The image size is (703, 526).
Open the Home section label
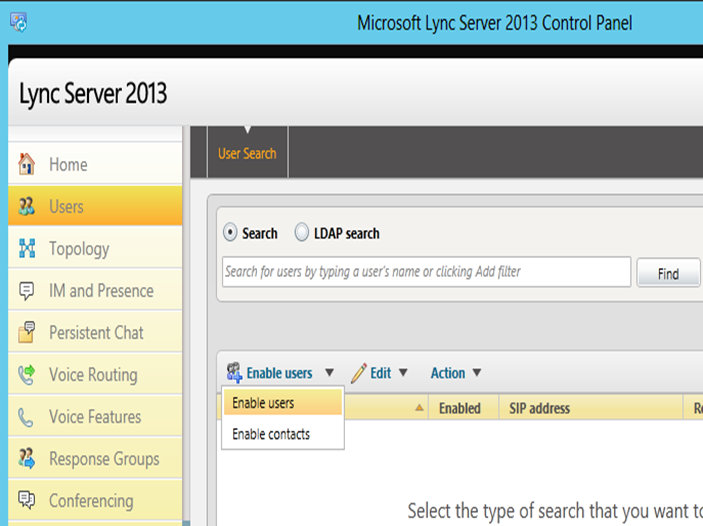click(68, 165)
